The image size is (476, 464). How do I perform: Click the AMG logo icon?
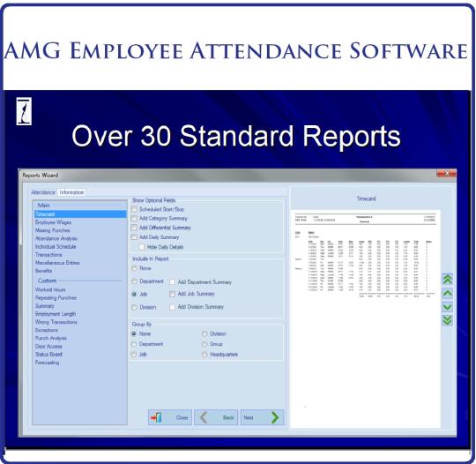coord(24,111)
